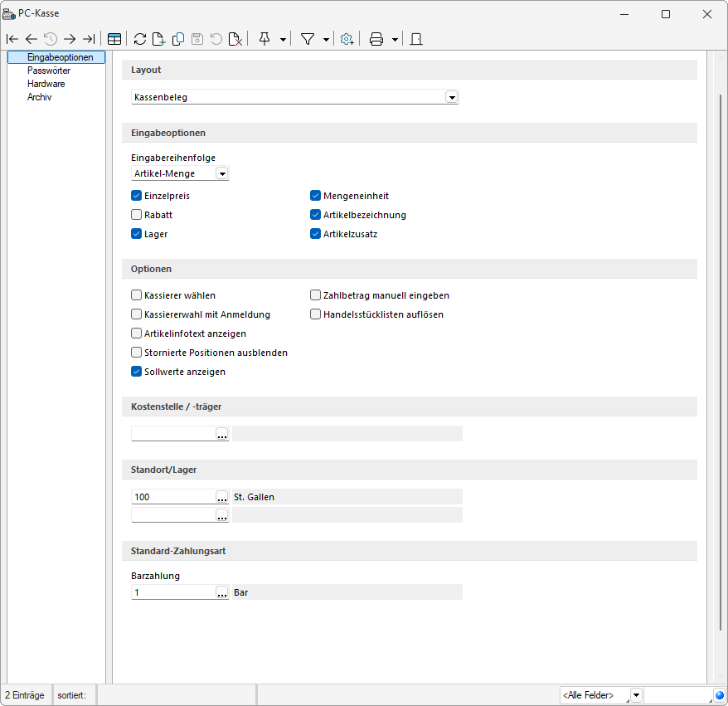Go to the next record arrow
The height and width of the screenshot is (706, 728).
[70, 39]
